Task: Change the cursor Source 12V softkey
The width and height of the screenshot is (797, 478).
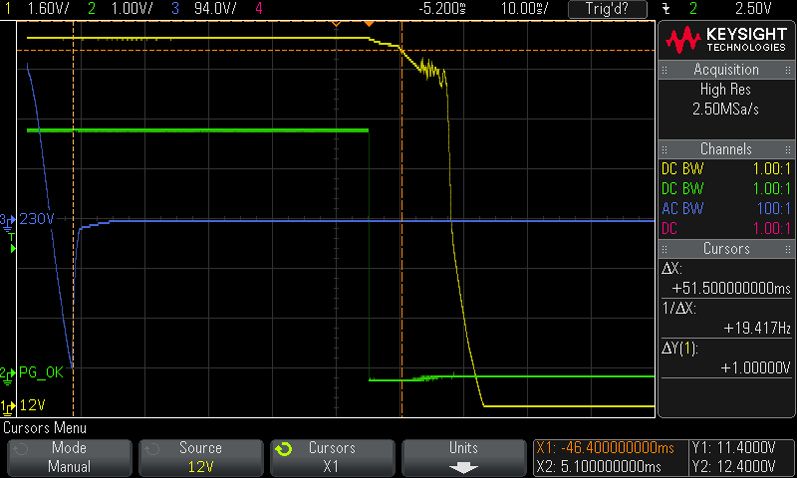Action: pyautogui.click(x=200, y=457)
